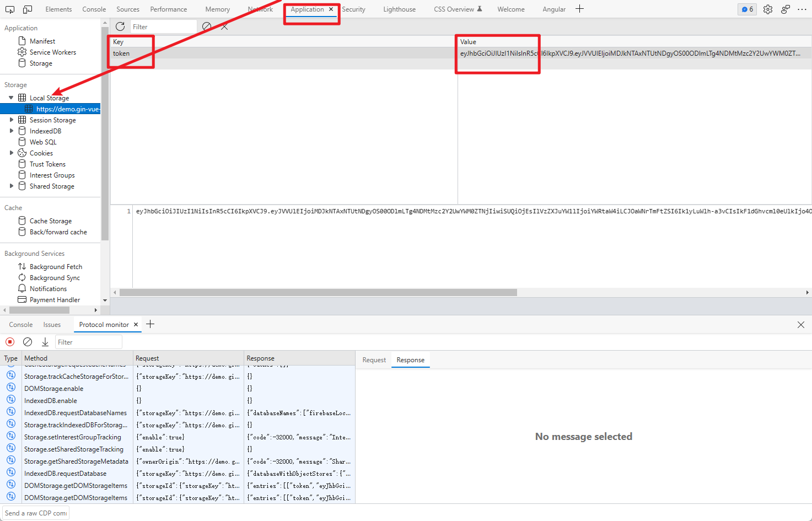Select Service Workers in Application sidebar
Screen dimensions: 812x521
click(x=53, y=52)
